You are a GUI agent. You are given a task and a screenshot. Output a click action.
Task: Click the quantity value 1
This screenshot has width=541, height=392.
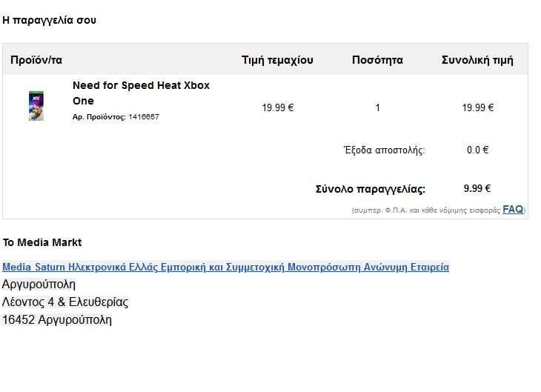click(378, 107)
